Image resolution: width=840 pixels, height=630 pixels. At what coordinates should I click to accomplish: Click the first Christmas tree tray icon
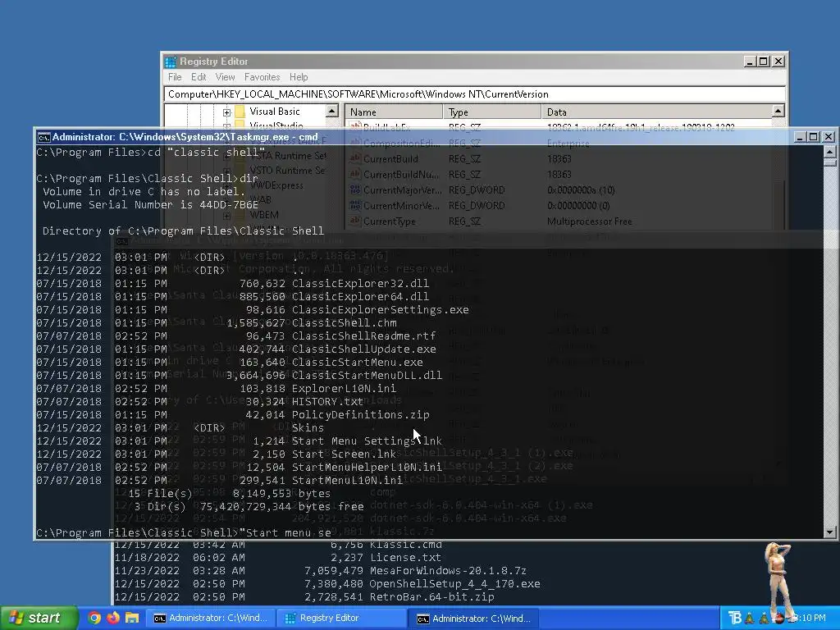[750, 619]
